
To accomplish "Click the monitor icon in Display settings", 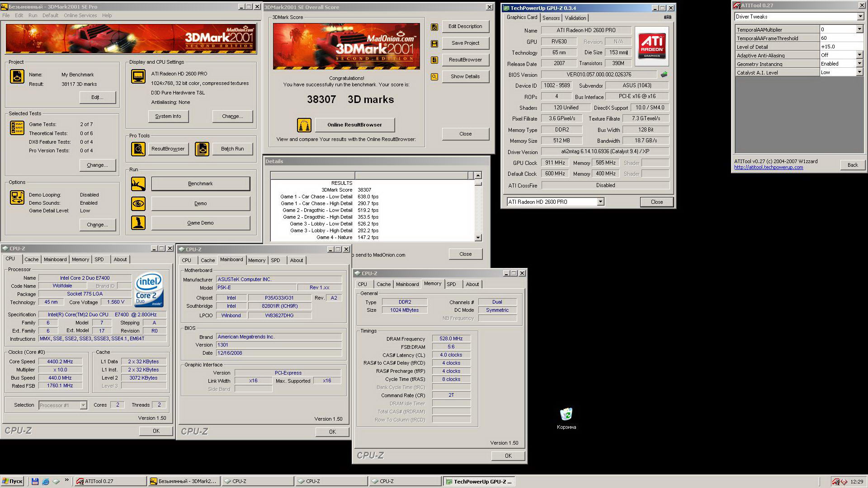I will click(x=138, y=76).
